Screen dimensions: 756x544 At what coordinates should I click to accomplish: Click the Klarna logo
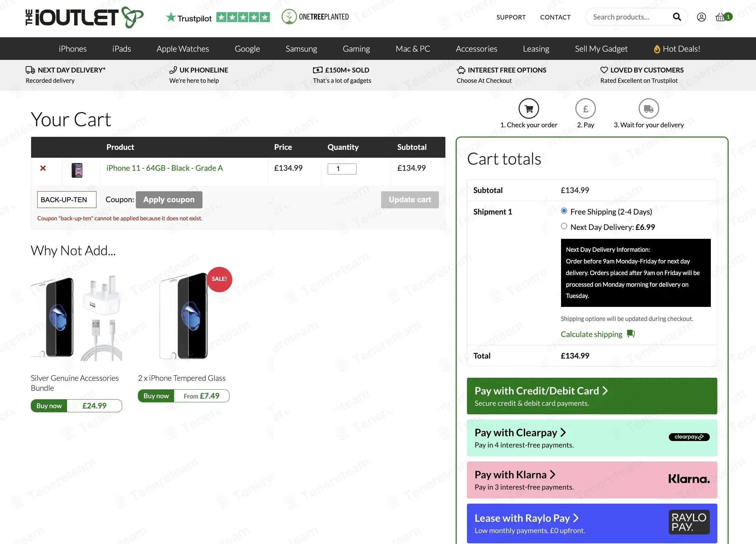coord(689,479)
